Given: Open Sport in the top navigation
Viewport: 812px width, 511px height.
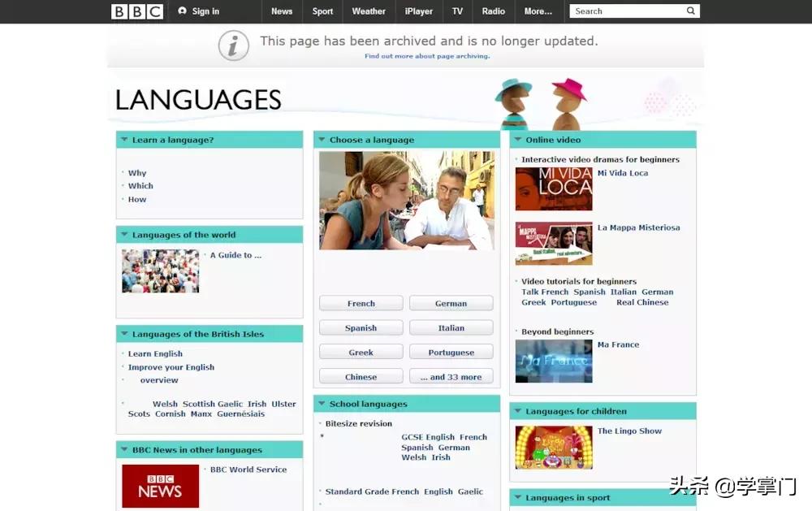Looking at the screenshot, I should [322, 11].
